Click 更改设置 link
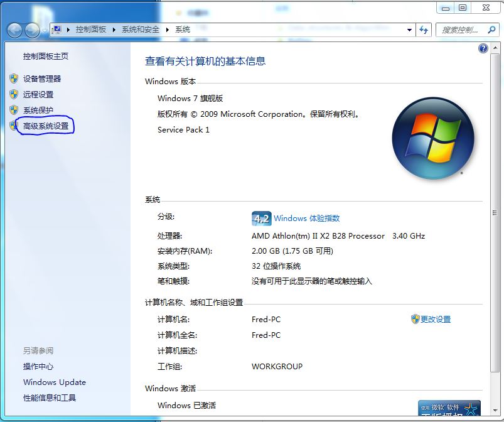The height and width of the screenshot is (422, 504). [436, 320]
